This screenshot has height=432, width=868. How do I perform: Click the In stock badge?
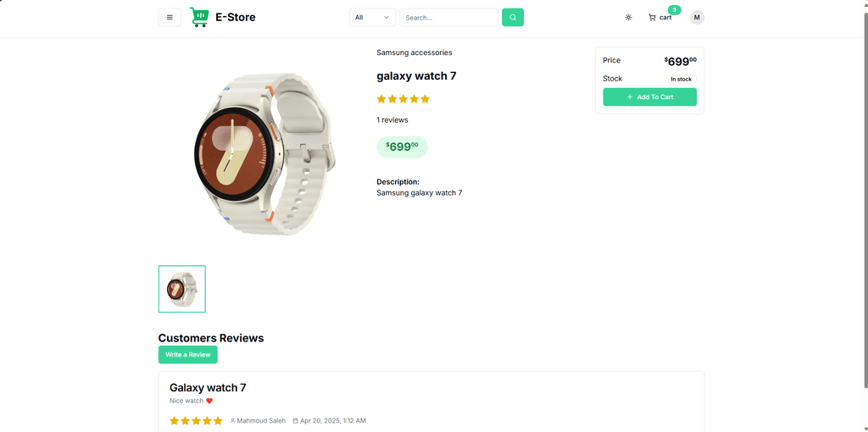point(681,79)
